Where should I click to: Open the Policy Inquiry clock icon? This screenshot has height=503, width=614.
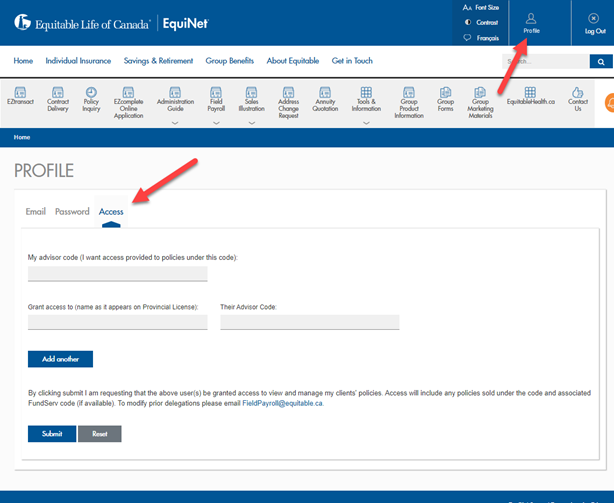[x=91, y=92]
